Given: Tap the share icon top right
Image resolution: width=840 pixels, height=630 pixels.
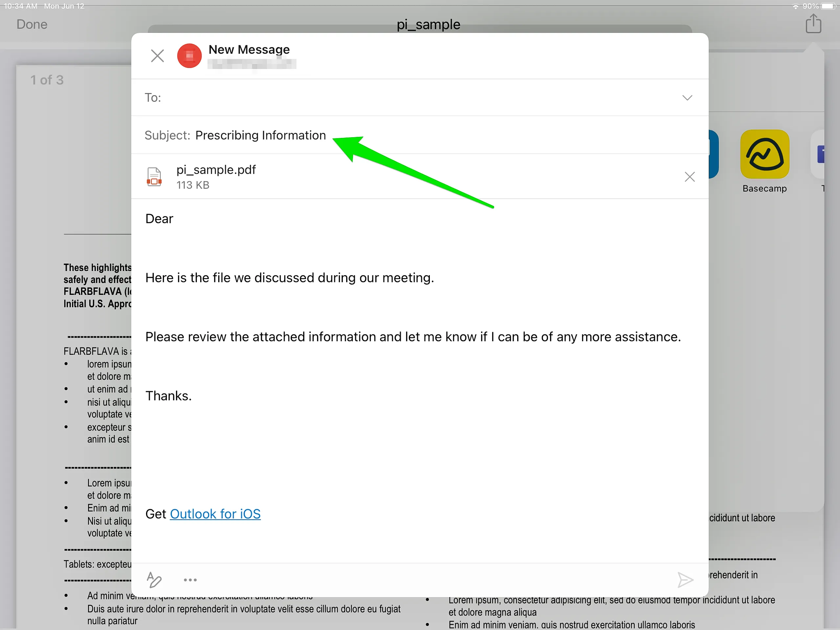Looking at the screenshot, I should click(x=813, y=24).
